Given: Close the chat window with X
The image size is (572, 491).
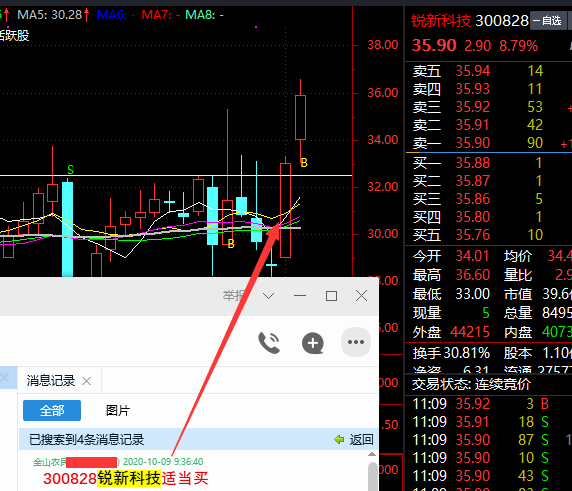Looking at the screenshot, I should 362,295.
